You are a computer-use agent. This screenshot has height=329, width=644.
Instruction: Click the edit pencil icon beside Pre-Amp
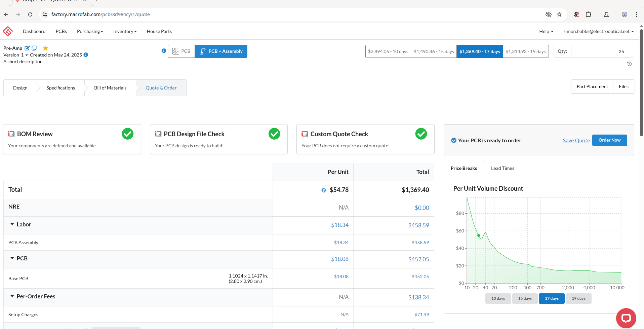27,48
